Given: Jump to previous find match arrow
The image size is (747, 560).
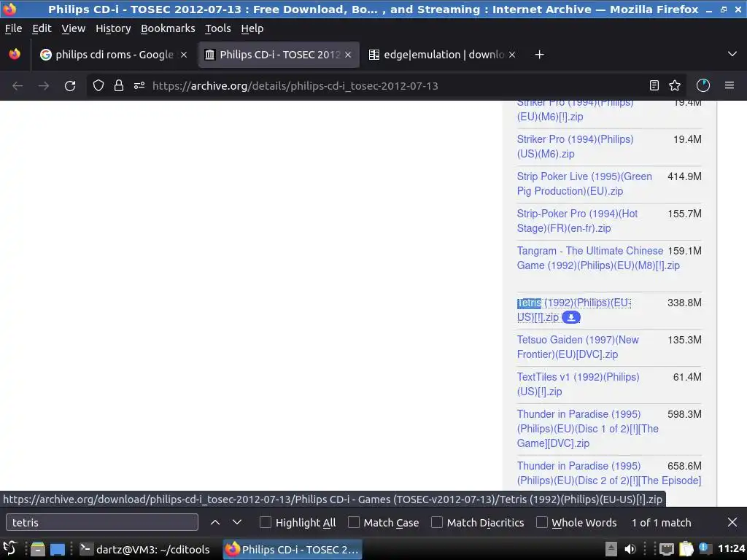Looking at the screenshot, I should tap(215, 522).
